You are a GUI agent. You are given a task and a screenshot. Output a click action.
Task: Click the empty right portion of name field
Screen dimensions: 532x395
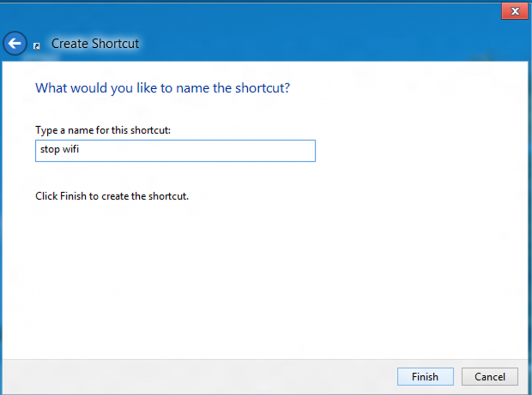click(234, 151)
